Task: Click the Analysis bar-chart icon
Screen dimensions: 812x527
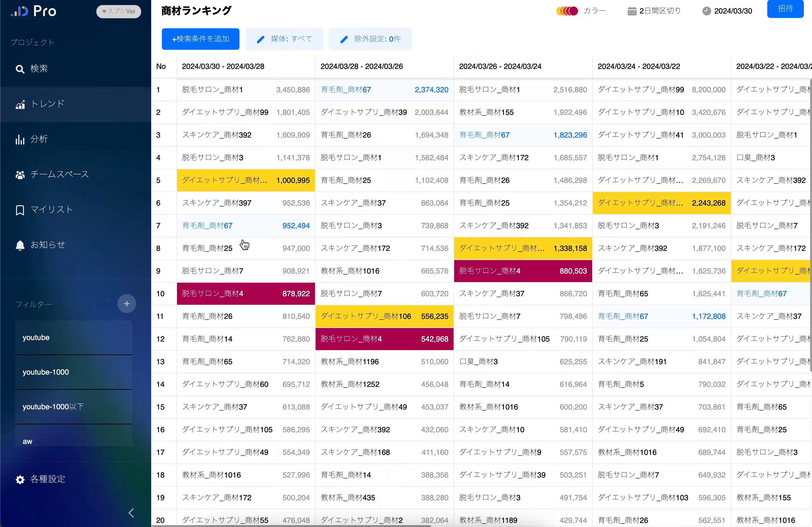Action: (20, 139)
